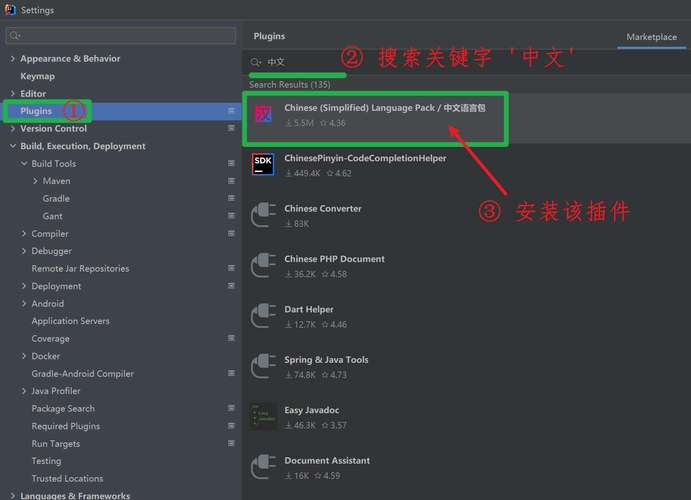The image size is (691, 500).
Task: Click the project-level icon beside Gant
Action: [x=231, y=216]
